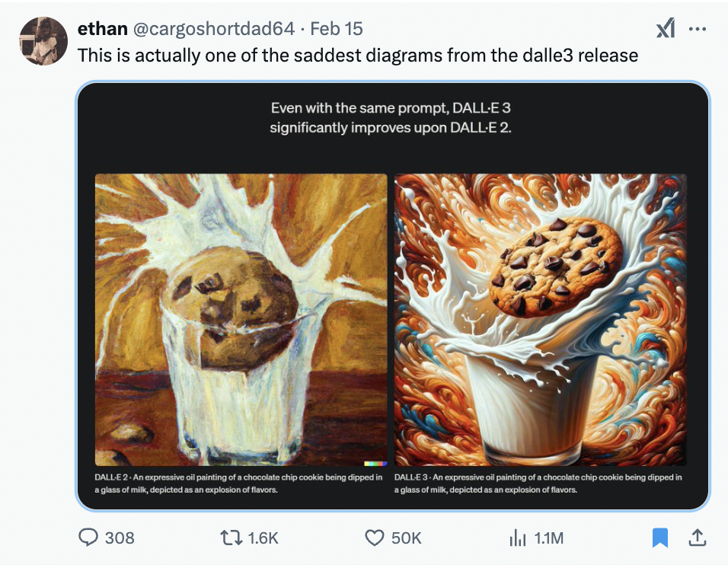Click the 1.1M views count
Viewport: 728px width, 568px height.
point(548,538)
